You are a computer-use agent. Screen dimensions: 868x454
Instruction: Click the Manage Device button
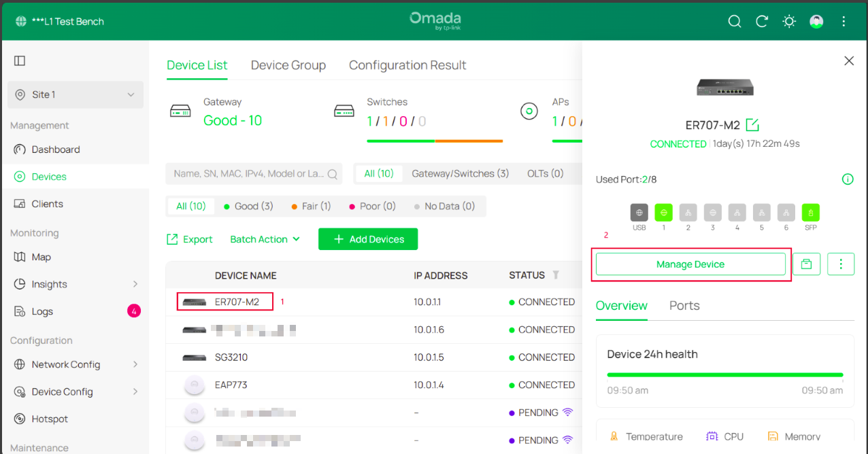click(x=690, y=264)
